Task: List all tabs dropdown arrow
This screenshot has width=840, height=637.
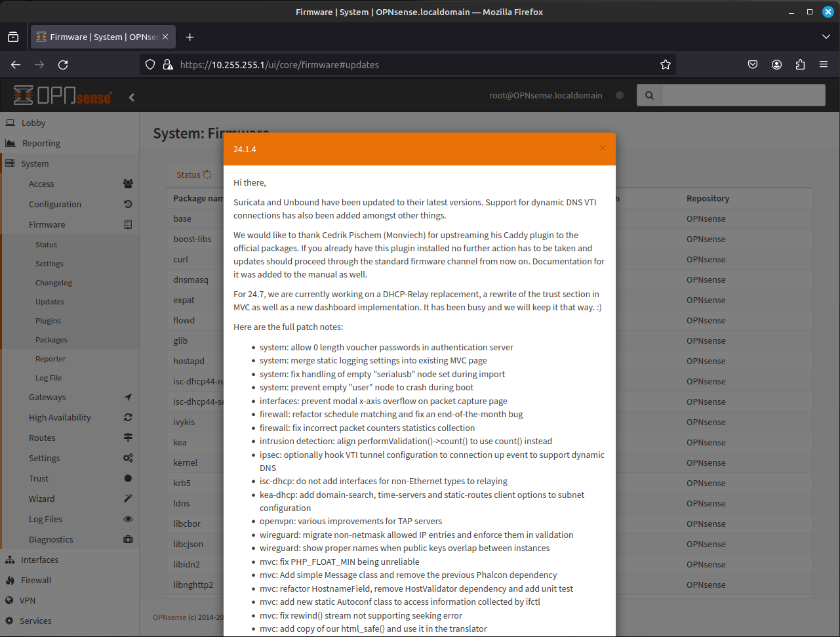Action: (x=826, y=37)
